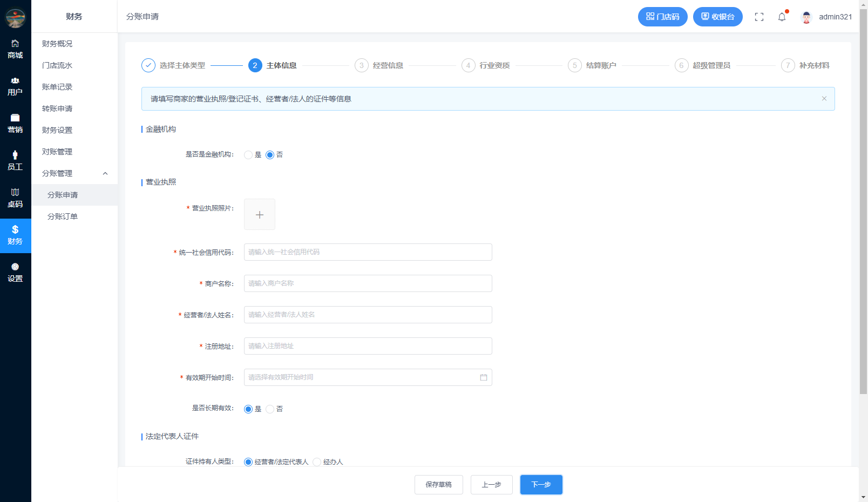Open the admin321 user menu
Screen dimensions: 868x502
827,17
